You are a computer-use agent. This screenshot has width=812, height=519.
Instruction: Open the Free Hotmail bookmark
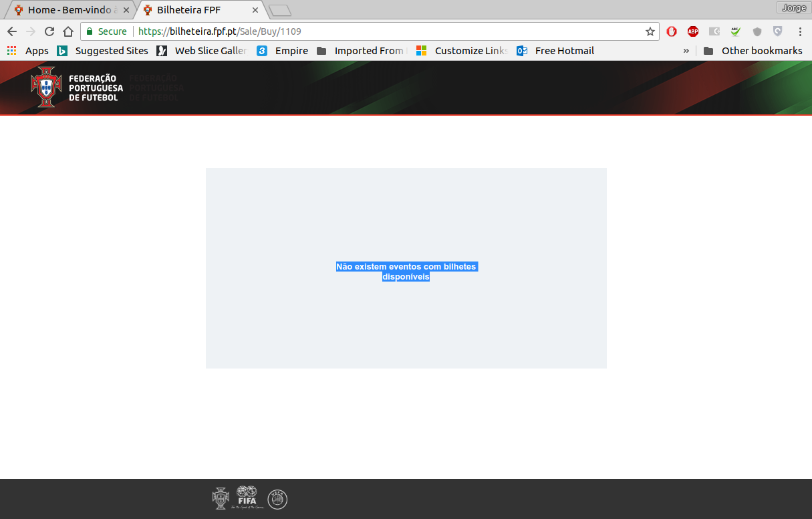click(555, 51)
